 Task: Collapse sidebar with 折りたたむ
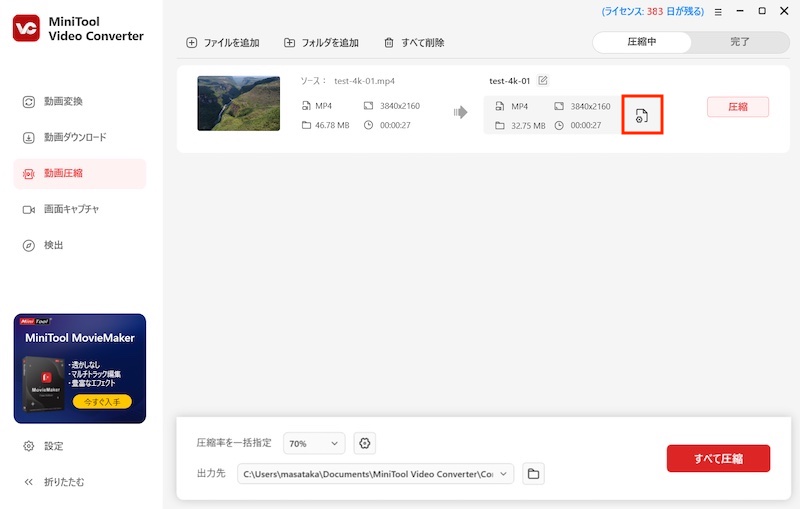(63, 482)
